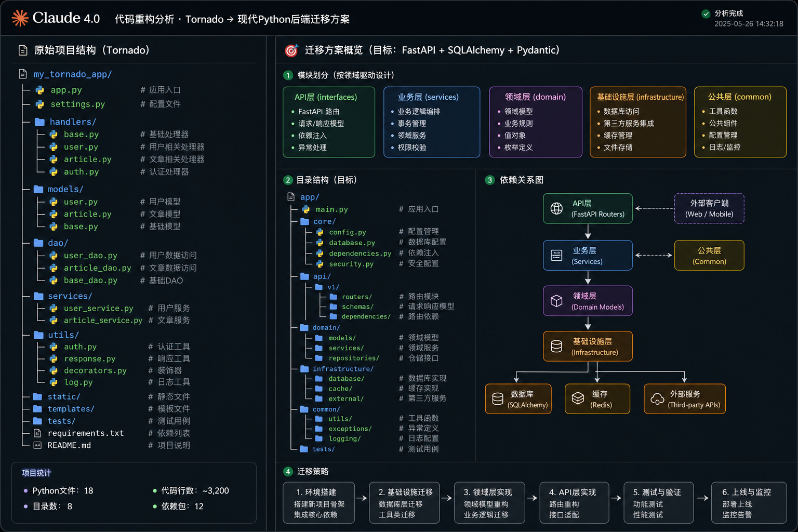Select the 基础设施层 (infrastructure) module card
Image resolution: width=798 pixels, height=532 pixels.
tap(638, 122)
